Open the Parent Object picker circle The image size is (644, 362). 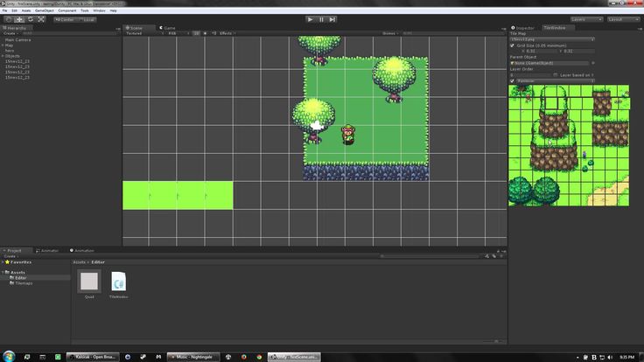[x=592, y=63]
